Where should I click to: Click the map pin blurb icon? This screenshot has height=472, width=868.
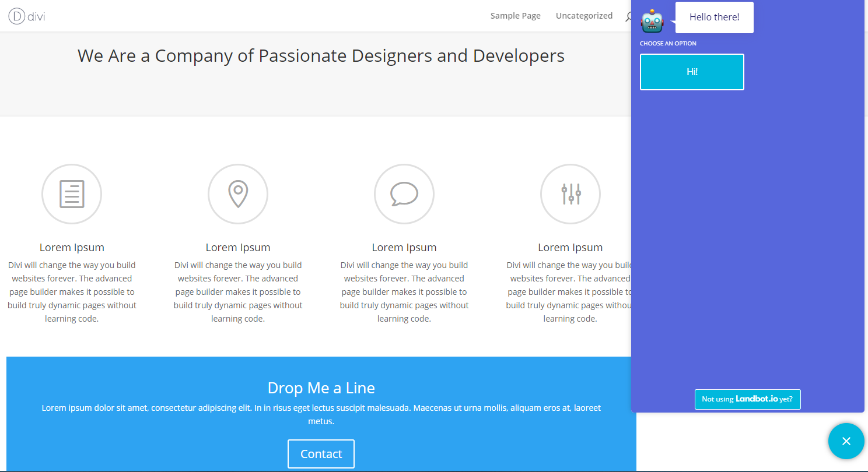pos(238,194)
